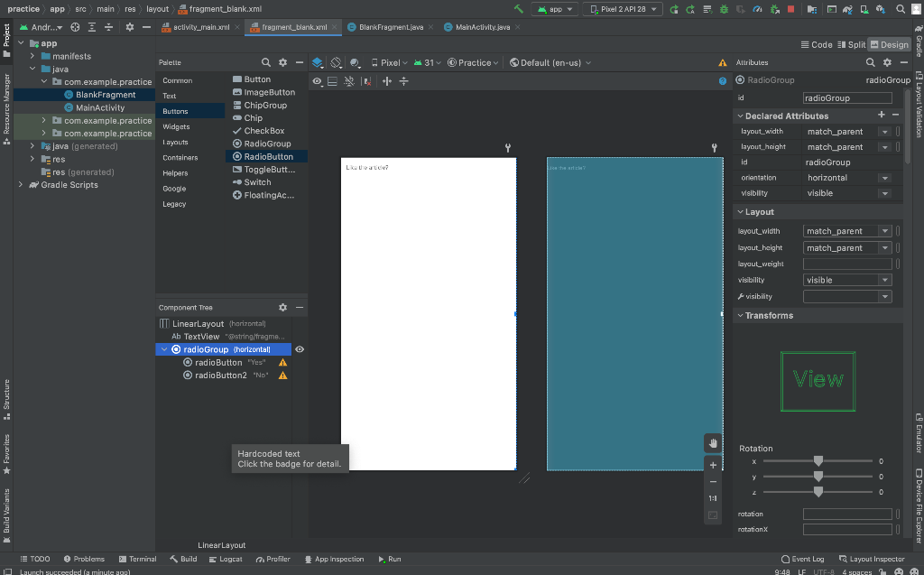Open Palette settings gear
The height and width of the screenshot is (575, 924).
click(282, 62)
